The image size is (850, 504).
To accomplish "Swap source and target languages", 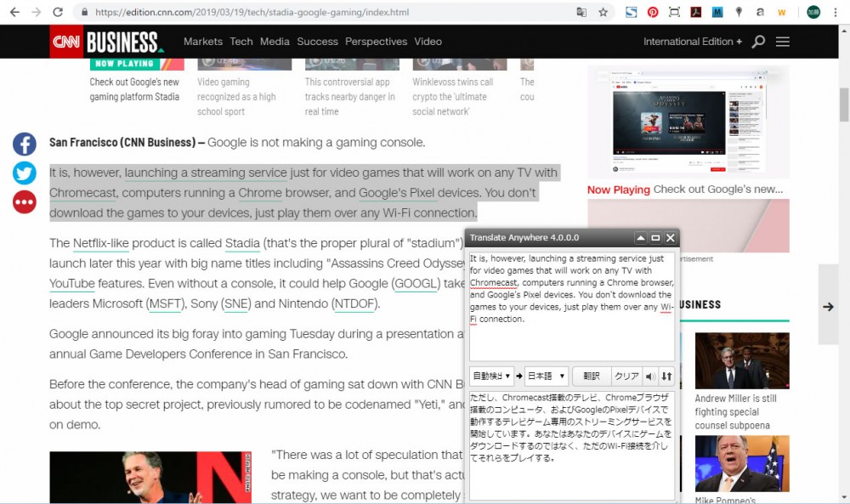I will point(666,377).
